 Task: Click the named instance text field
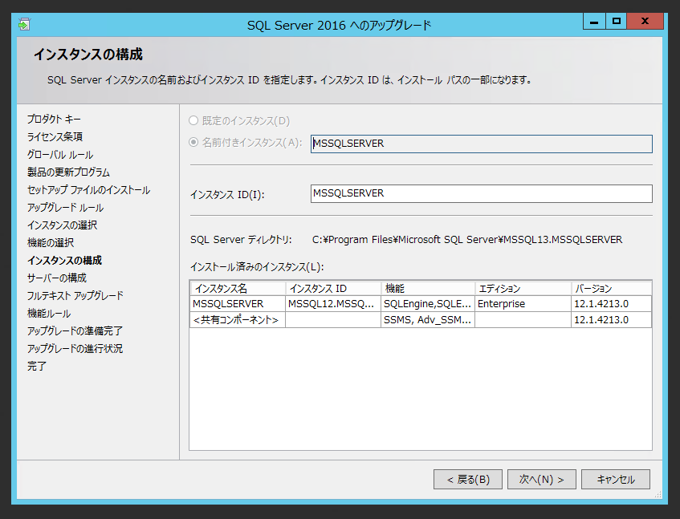coord(481,144)
